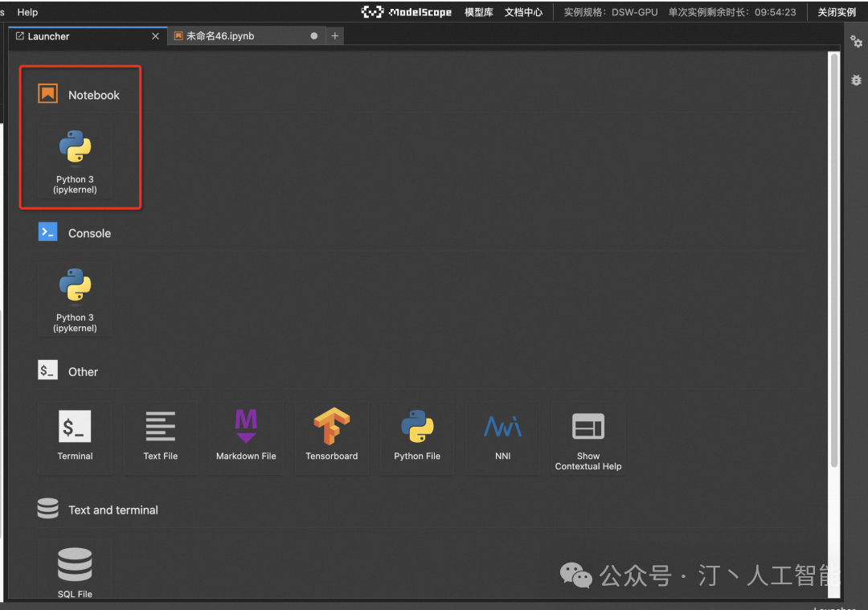Open 文档中心 in top bar
The image size is (868, 610).
point(523,12)
